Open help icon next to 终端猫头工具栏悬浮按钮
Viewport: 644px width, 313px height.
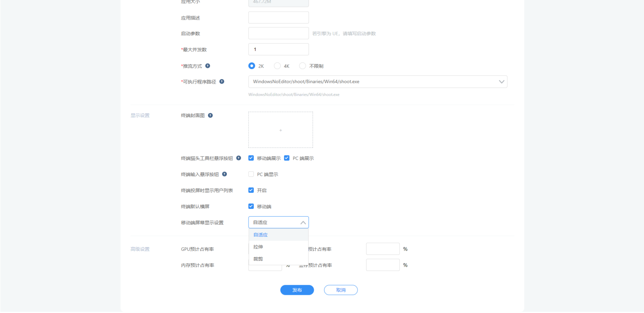pos(239,158)
